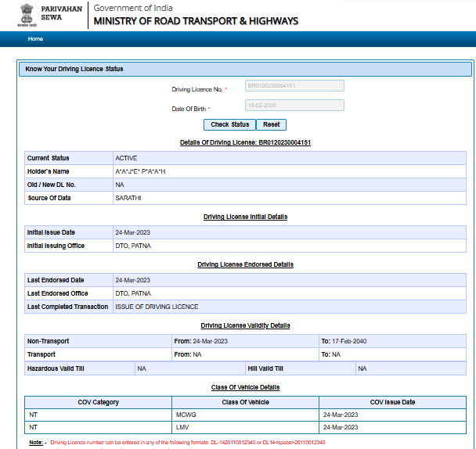Click the COV Issue Date column header
476x449 pixels.
(392, 402)
